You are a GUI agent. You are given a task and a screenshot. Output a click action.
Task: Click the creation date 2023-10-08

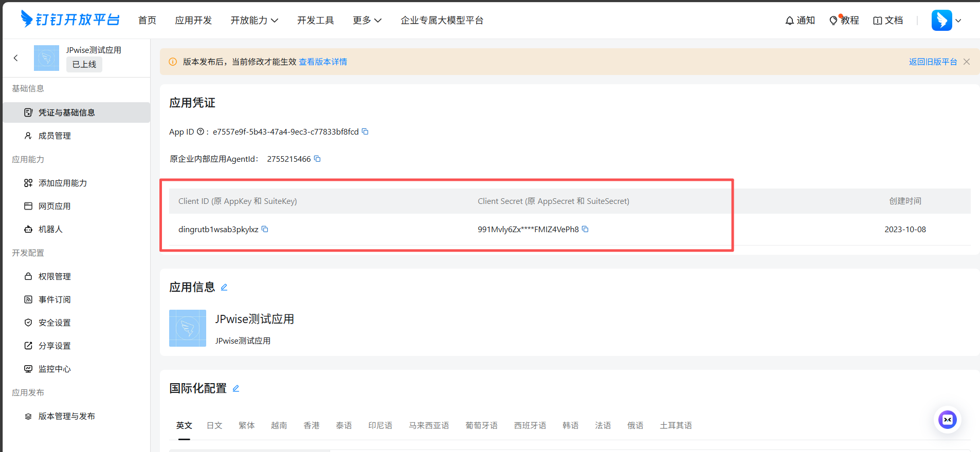[x=905, y=230]
